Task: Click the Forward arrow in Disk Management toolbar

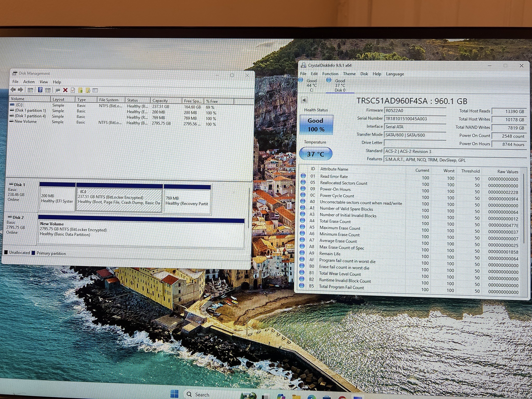Action: pyautogui.click(x=20, y=90)
